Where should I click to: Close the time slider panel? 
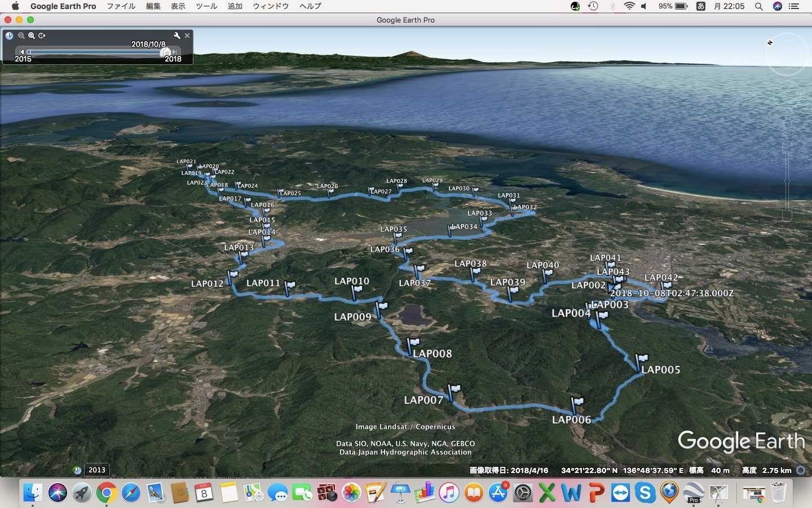[187, 36]
